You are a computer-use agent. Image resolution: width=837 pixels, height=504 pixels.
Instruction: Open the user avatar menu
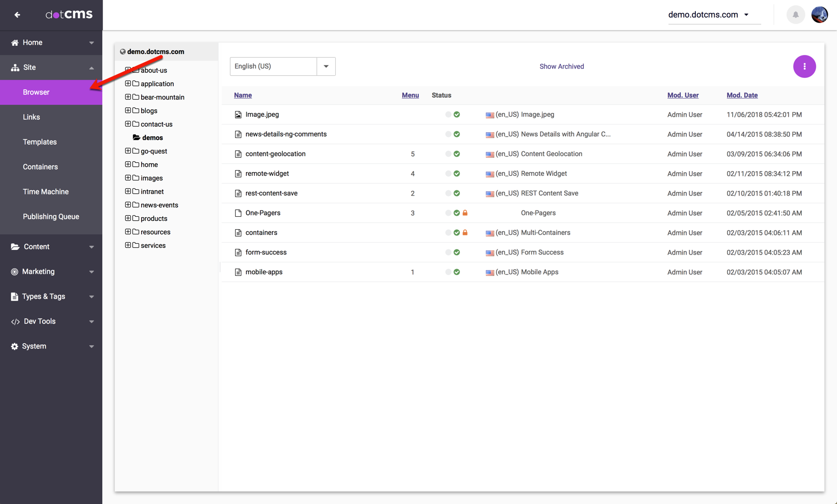[819, 15]
